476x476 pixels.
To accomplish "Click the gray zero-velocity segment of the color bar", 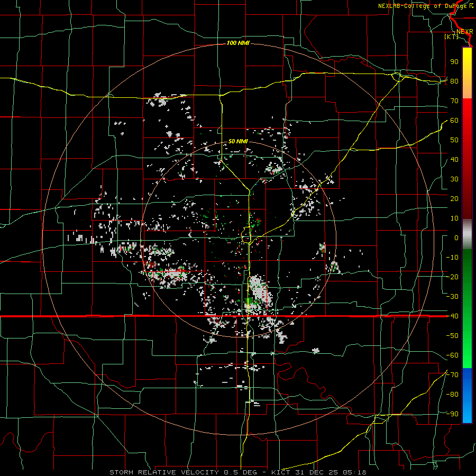I will click(x=467, y=234).
